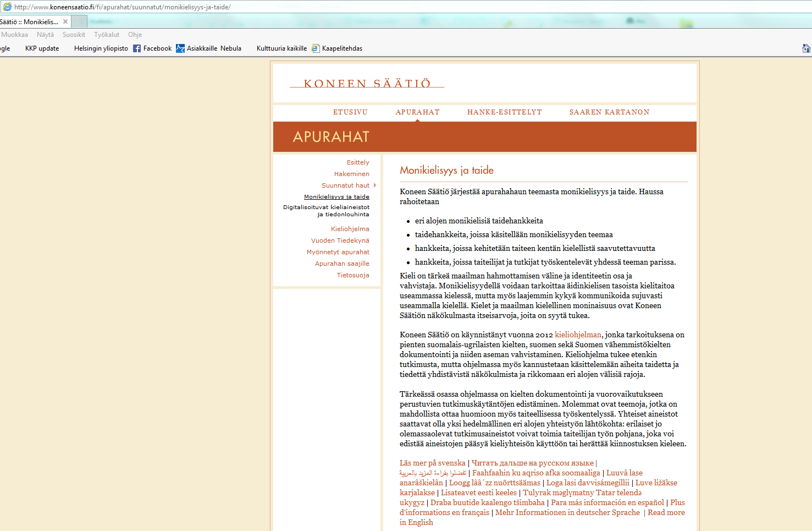This screenshot has width=812, height=531.
Task: Click Läs mer på svenska link
Action: (433, 463)
